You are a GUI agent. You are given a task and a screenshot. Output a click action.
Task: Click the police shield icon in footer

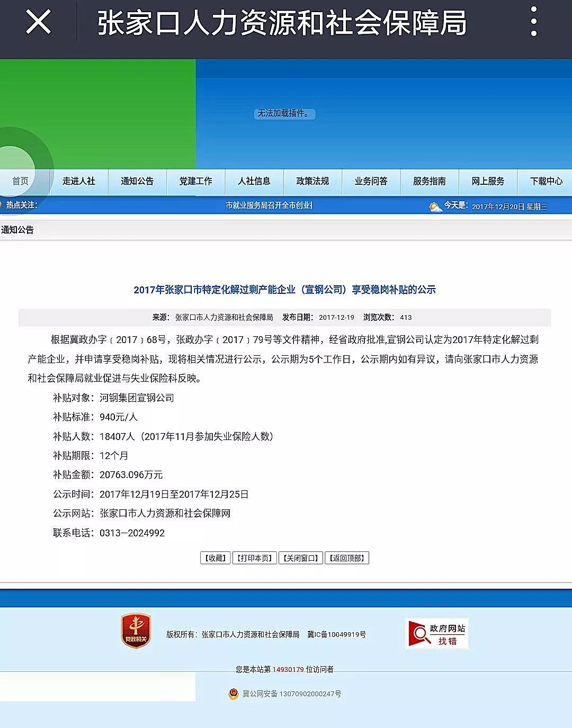(x=234, y=694)
